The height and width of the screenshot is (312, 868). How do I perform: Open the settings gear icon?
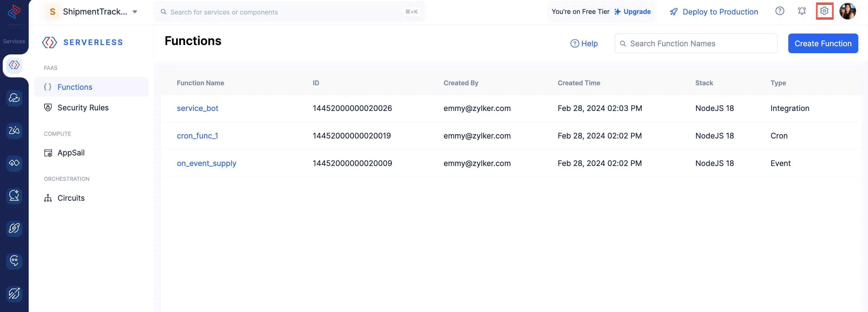[824, 11]
